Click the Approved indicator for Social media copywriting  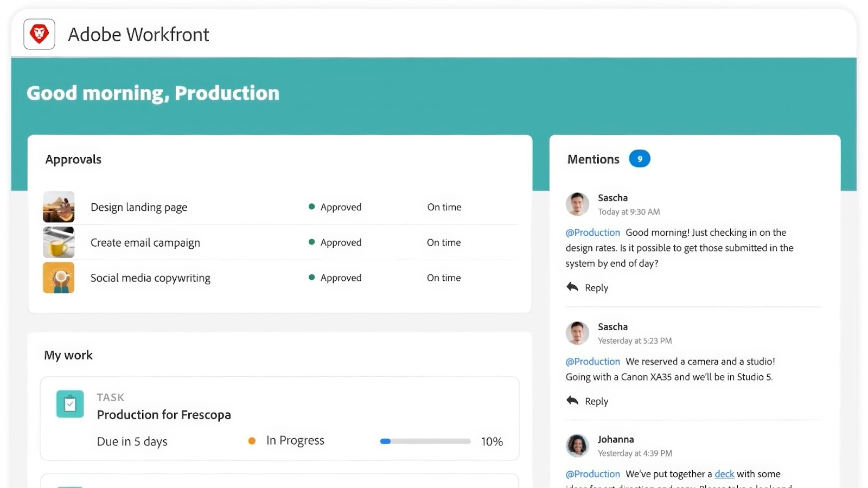coord(311,277)
